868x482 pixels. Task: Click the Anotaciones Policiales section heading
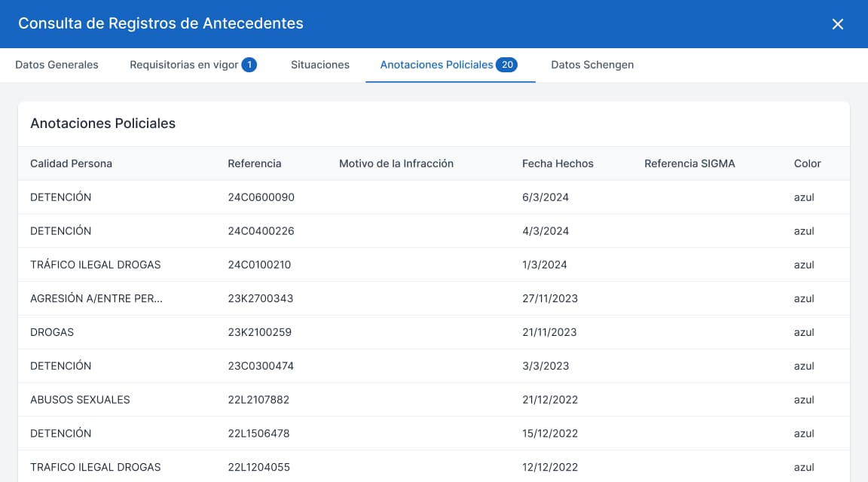tap(102, 124)
